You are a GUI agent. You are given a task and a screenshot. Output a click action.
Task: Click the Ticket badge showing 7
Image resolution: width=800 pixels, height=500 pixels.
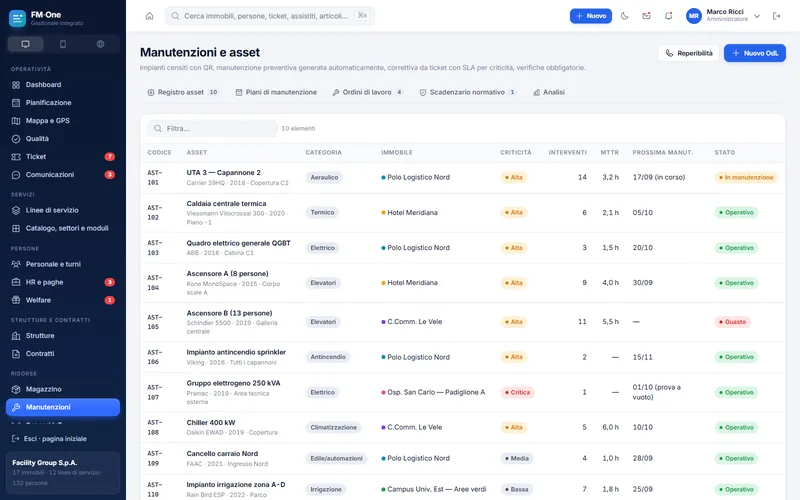(x=109, y=157)
